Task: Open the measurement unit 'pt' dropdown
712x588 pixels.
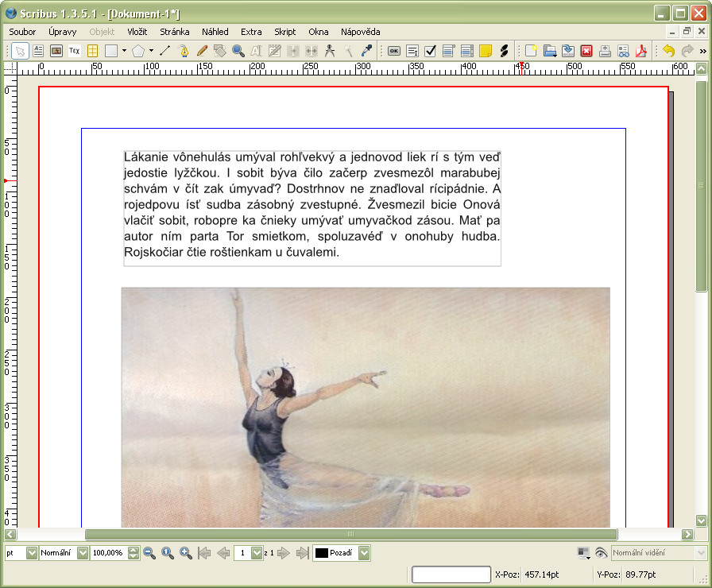Action: click(x=32, y=553)
